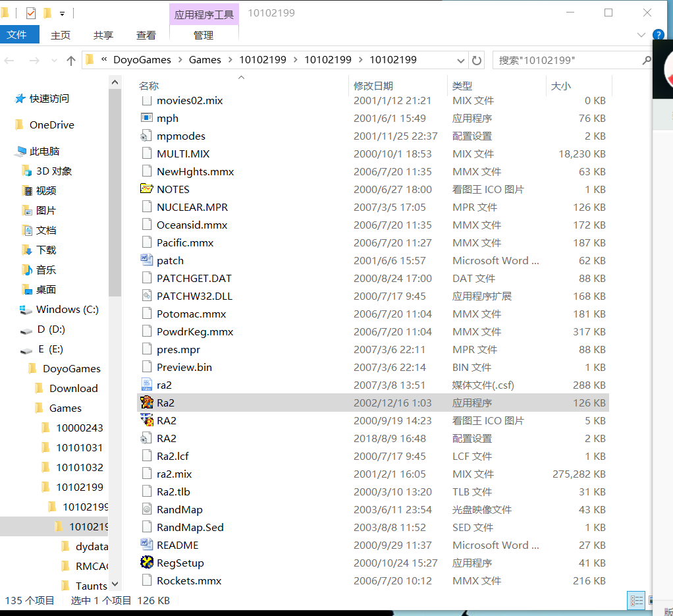
Task: Sort files by Type column
Action: coord(462,86)
